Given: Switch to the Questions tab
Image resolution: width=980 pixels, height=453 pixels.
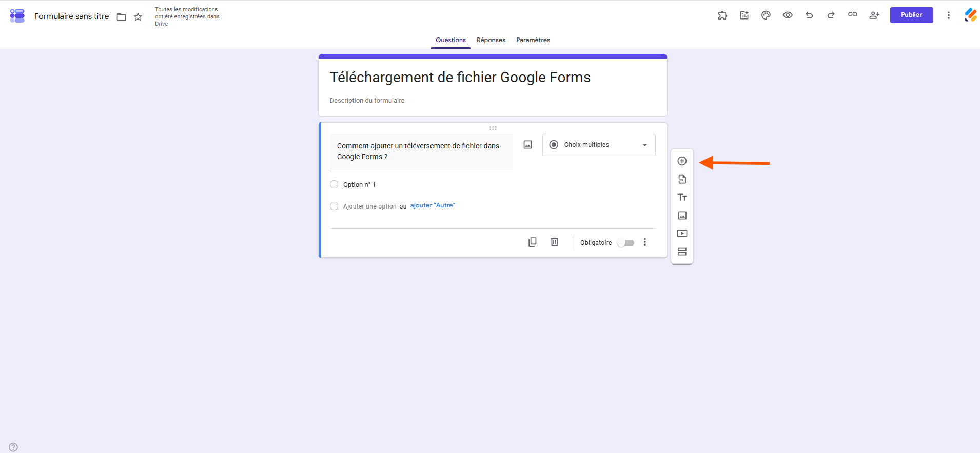Looking at the screenshot, I should [x=450, y=40].
